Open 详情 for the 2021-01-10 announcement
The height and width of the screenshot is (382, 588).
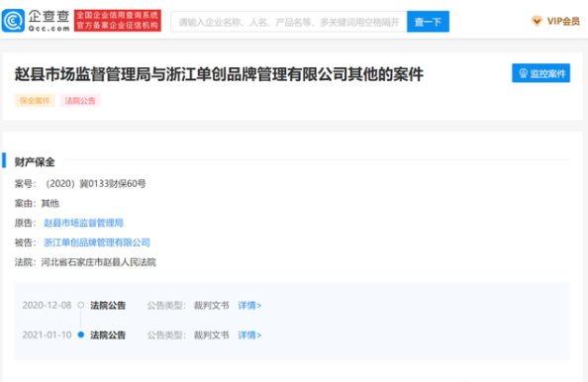249,334
